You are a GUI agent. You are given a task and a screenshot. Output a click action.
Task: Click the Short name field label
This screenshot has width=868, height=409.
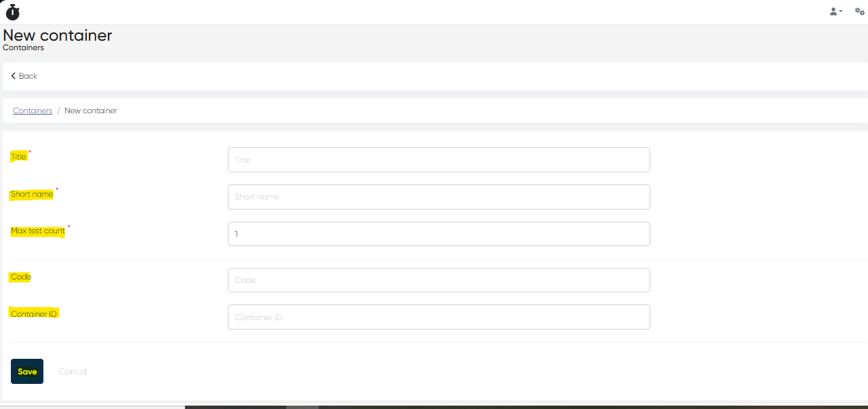[x=32, y=194]
